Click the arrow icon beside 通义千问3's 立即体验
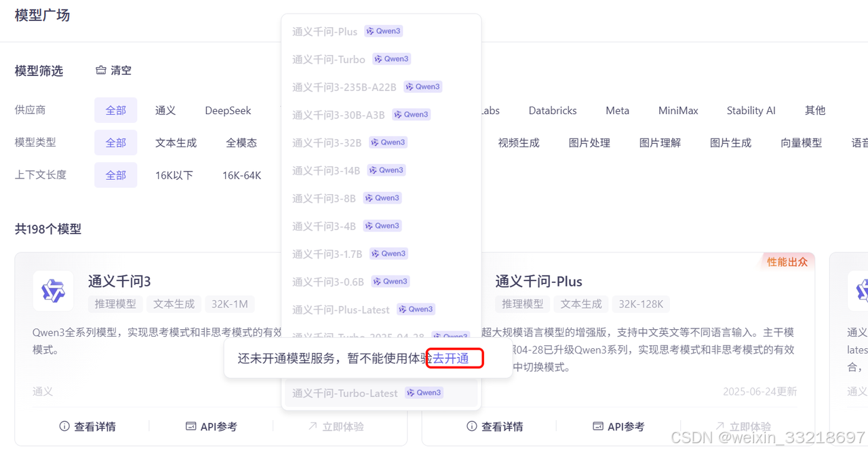868x452 pixels. tap(313, 426)
